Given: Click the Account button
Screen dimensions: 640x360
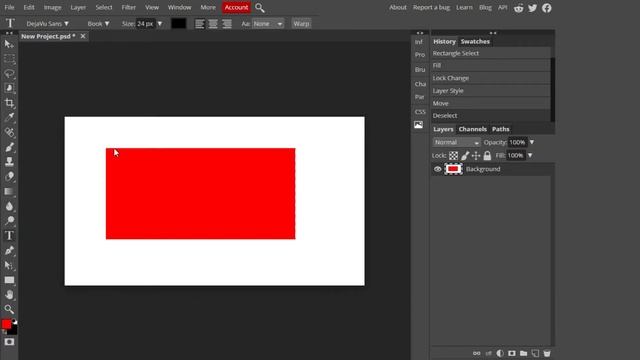Looking at the screenshot, I should 236,7.
